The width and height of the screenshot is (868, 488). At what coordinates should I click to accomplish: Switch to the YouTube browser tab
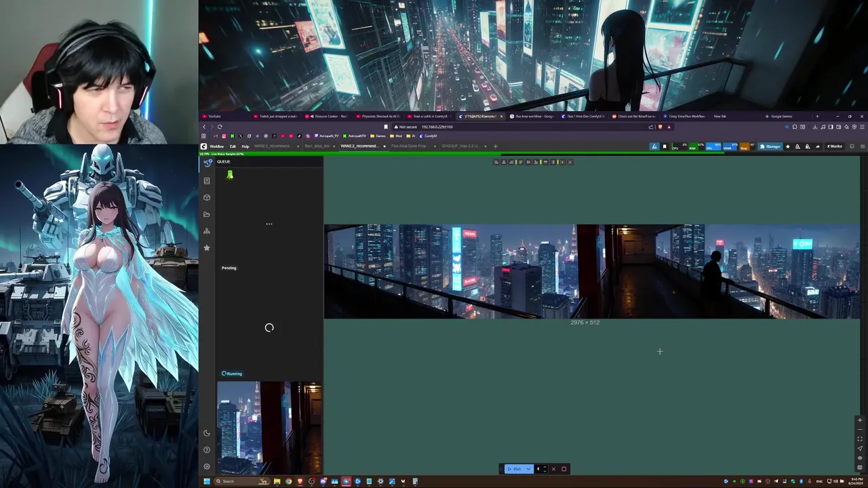click(226, 116)
